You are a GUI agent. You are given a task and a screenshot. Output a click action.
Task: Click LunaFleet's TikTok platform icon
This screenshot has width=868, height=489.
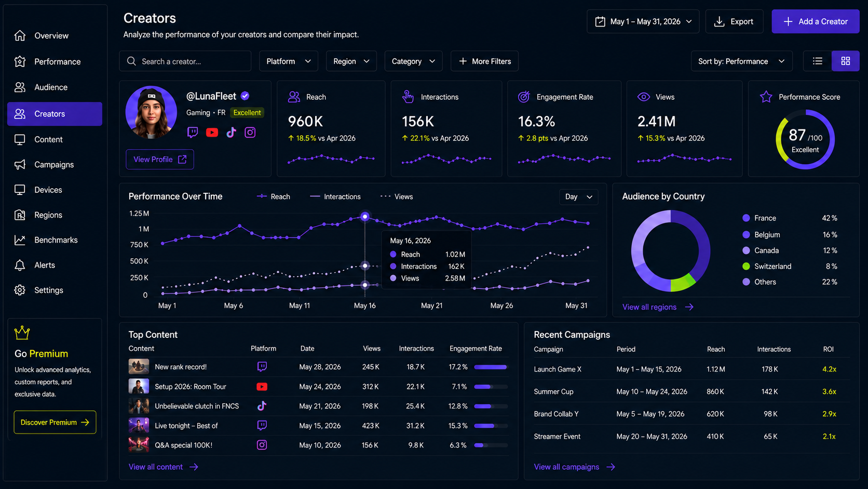click(231, 133)
